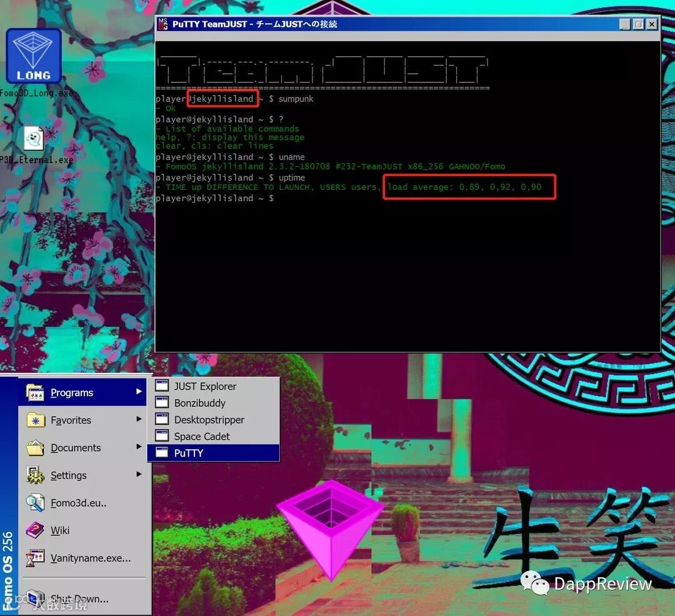The image size is (675, 616).
Task: Open Wiki from the Start menu
Action: (83, 530)
